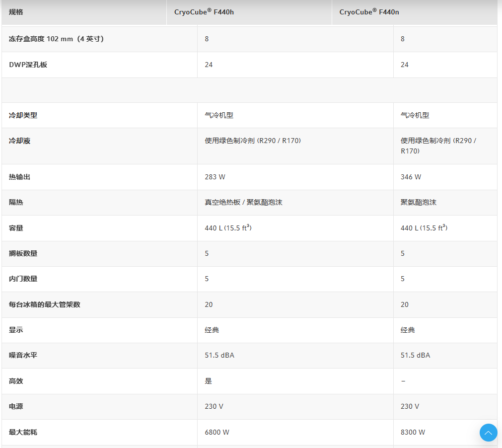Image resolution: width=502 pixels, height=448 pixels.
Task: Select the 283 W value
Action: tap(215, 177)
